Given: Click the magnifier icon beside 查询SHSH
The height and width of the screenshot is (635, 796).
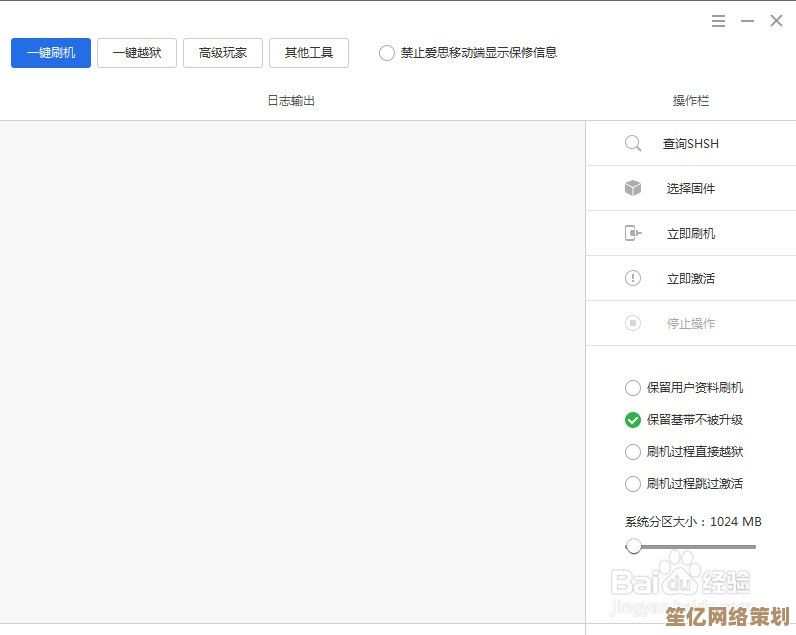Looking at the screenshot, I should 632,144.
